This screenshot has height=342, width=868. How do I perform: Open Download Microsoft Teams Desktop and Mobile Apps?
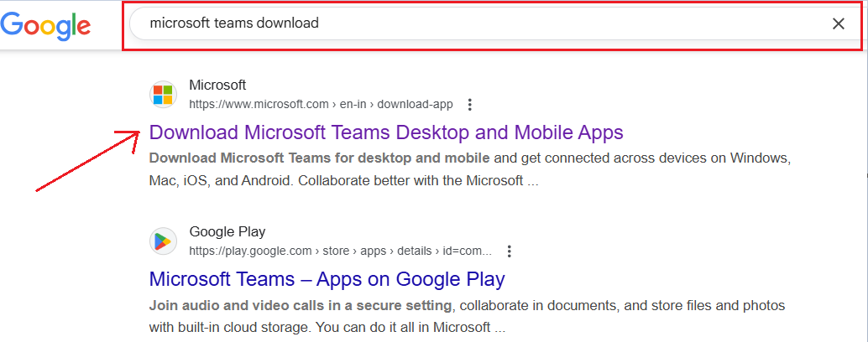click(386, 132)
